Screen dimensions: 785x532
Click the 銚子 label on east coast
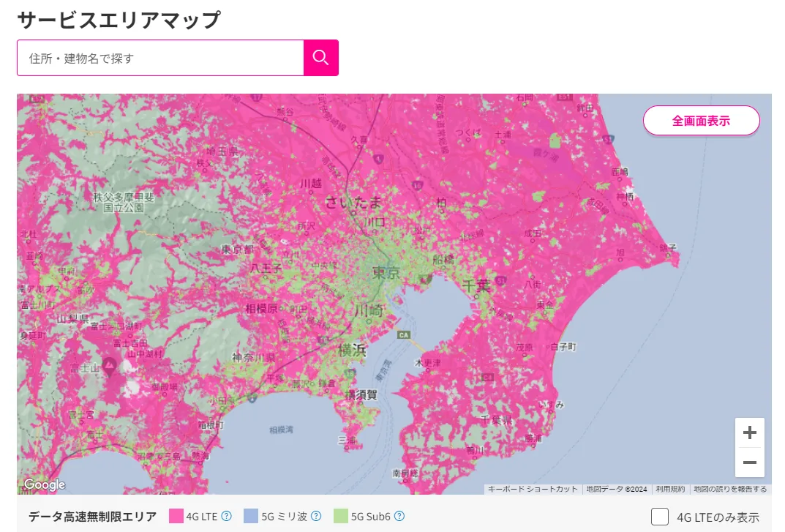tap(668, 247)
